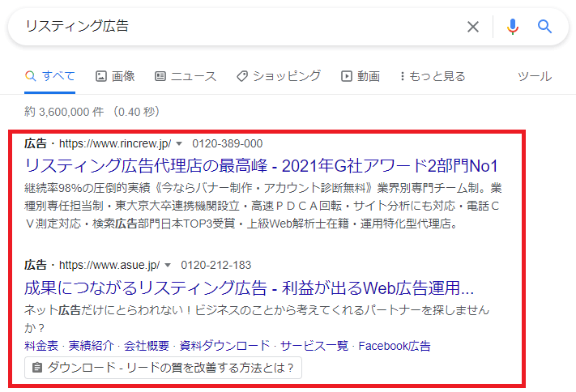Screen dimensions: 576x392
Task: Open the 実績紹介 sitelink
Action: [91, 346]
